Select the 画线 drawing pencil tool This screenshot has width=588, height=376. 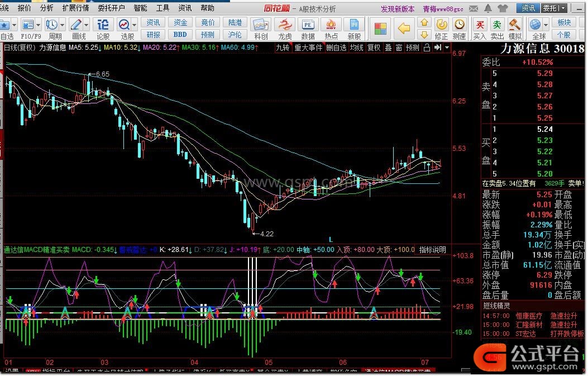coord(76,25)
